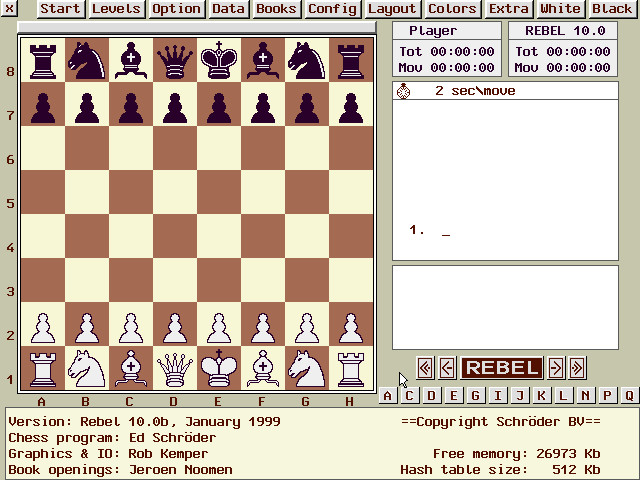Select the white bishop on c1
This screenshot has width=640, height=480.
pos(131,369)
